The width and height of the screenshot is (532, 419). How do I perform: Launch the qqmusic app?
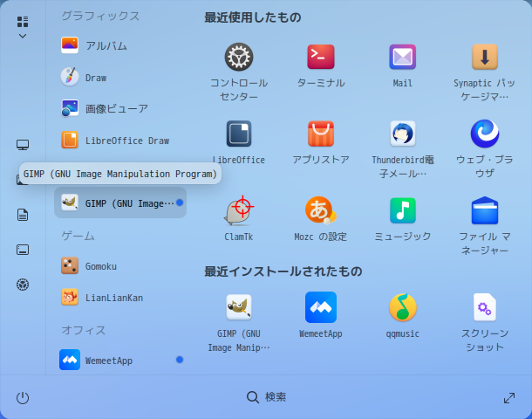click(x=402, y=307)
